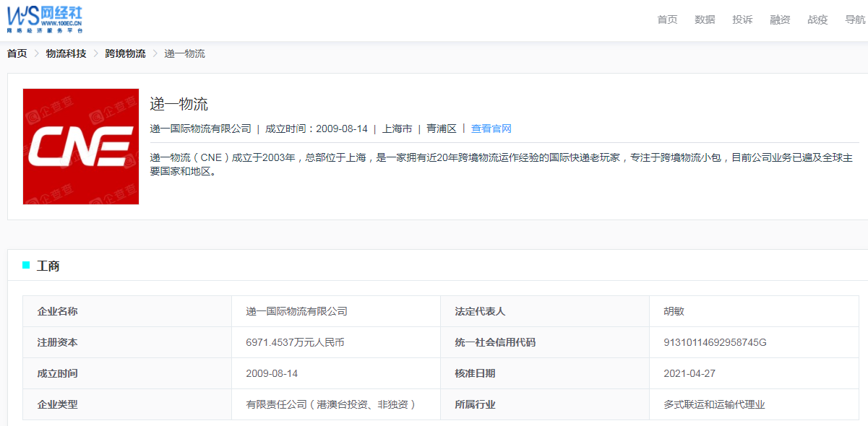Click the 企业名称 label cell
The image size is (868, 426).
click(x=127, y=311)
